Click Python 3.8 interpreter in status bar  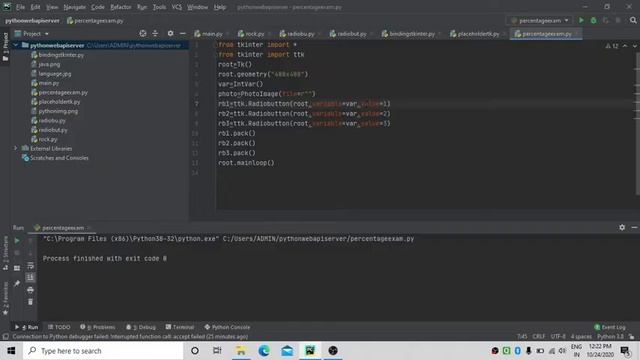[610, 336]
